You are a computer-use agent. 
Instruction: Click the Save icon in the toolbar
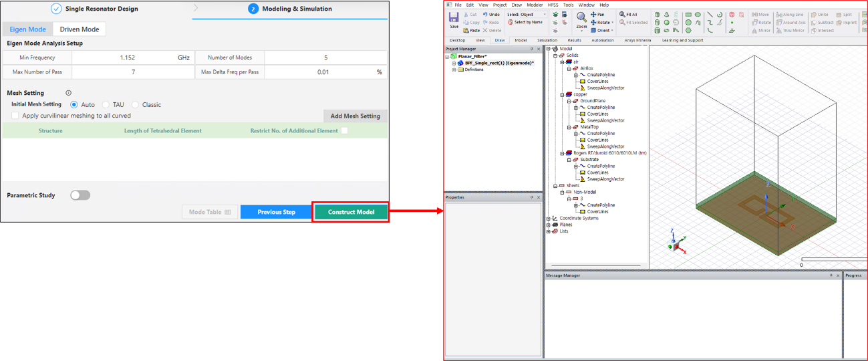click(x=454, y=18)
